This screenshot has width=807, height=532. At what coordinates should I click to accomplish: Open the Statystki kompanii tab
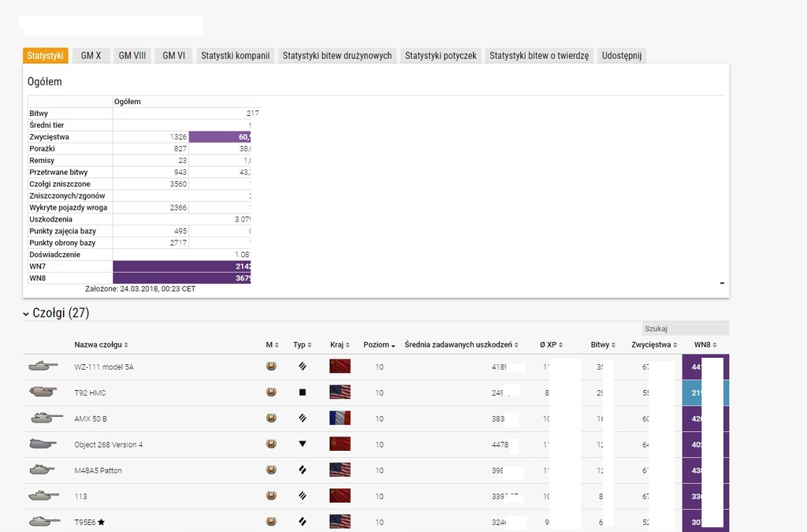[x=235, y=56]
